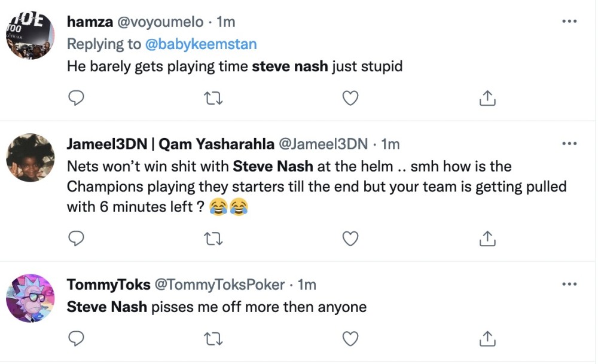Viewport: 598px width, 364px height.
Task: Share TommyToks's tweet
Action: click(487, 339)
